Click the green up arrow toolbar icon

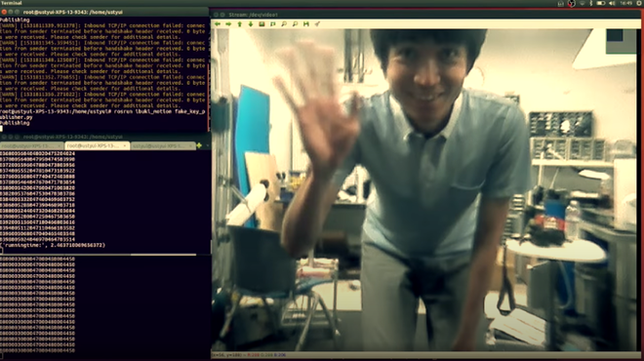pos(240,24)
